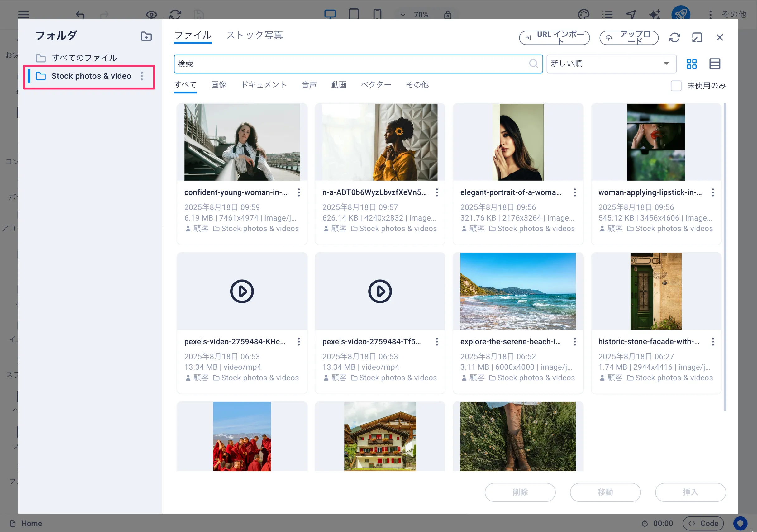Image resolution: width=757 pixels, height=532 pixels.
Task: Open the その他 more options menu
Action: click(x=727, y=15)
